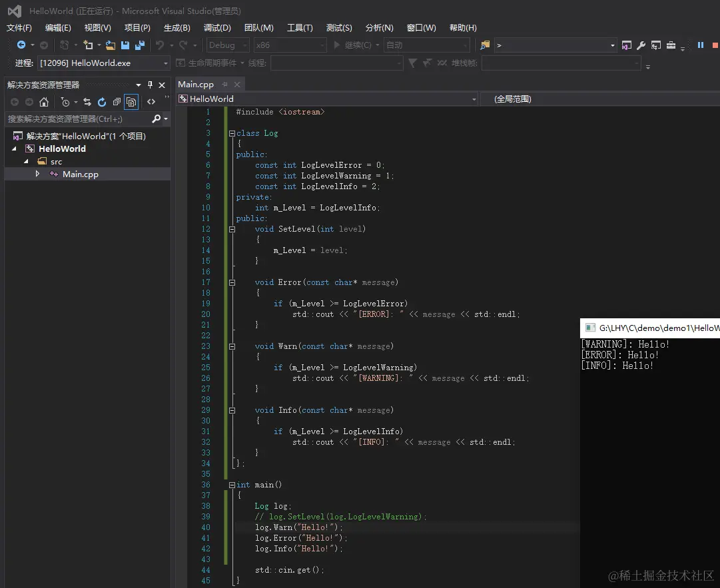The height and width of the screenshot is (588, 720).
Task: Click the Find in Files icon
Action: point(485,45)
